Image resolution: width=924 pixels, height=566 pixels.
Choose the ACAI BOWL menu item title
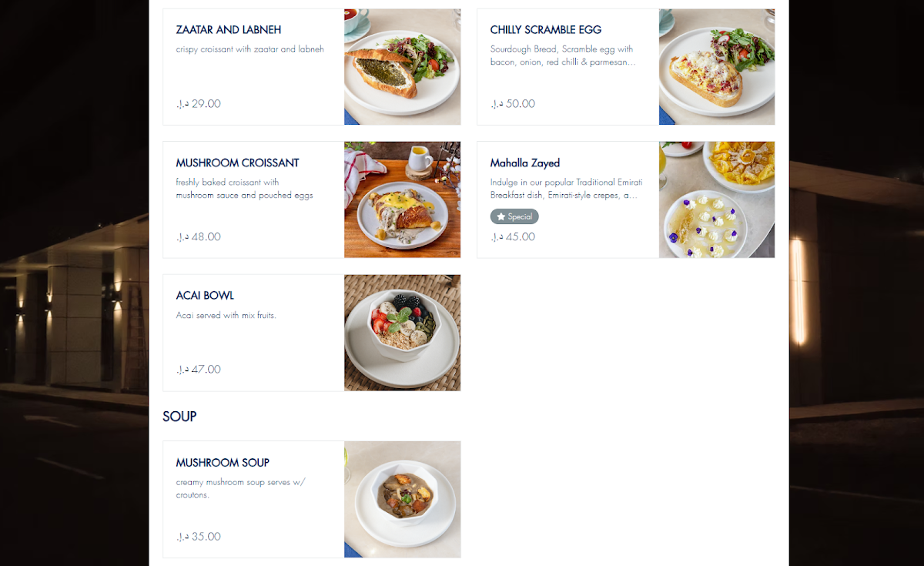205,296
